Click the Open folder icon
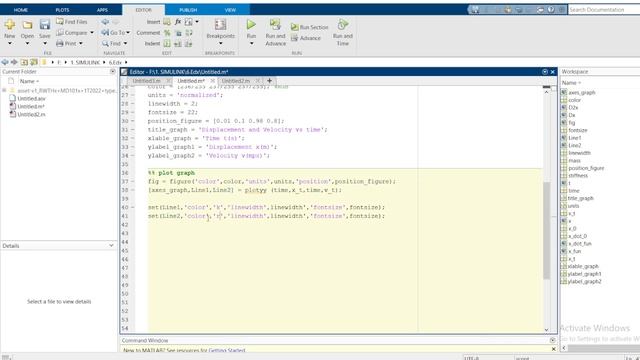The image size is (640, 360). (27, 25)
